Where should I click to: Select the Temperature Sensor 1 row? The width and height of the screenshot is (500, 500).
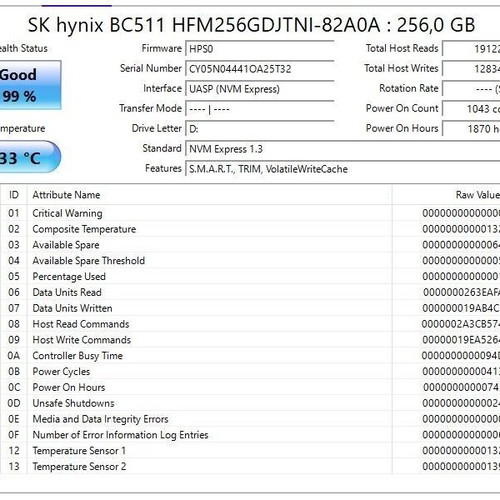pyautogui.click(x=250, y=451)
